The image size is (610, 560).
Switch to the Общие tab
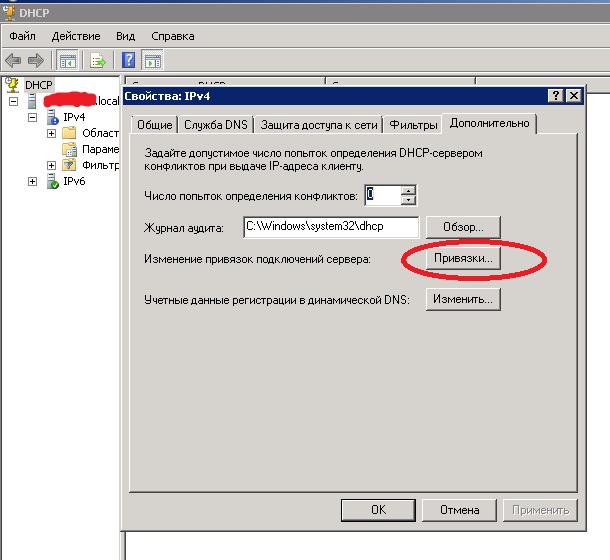(x=154, y=125)
